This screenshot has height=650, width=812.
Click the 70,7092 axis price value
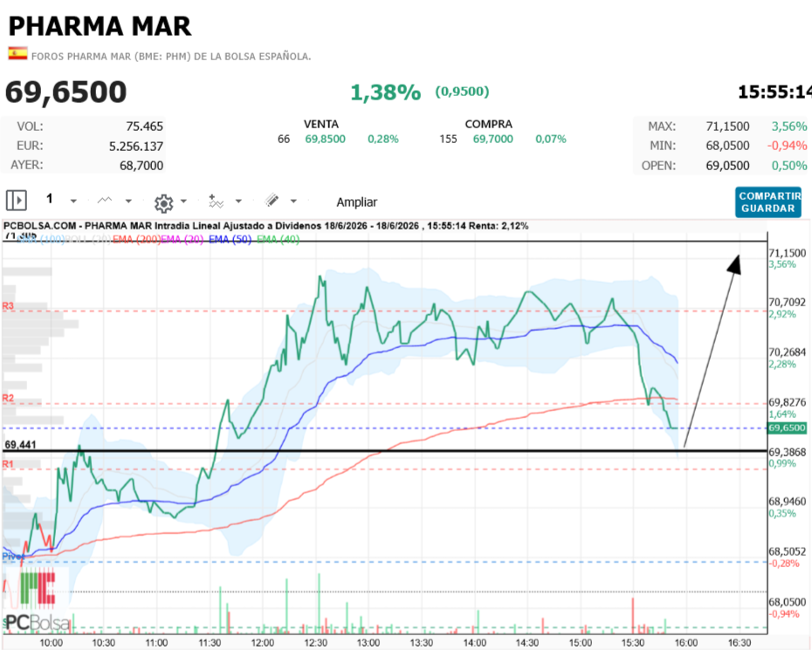pos(788,302)
